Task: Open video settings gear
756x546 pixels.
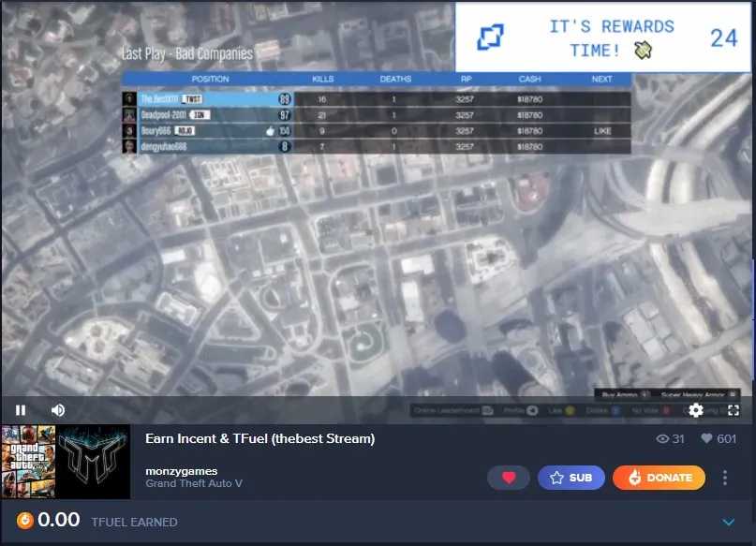Action: pos(695,410)
